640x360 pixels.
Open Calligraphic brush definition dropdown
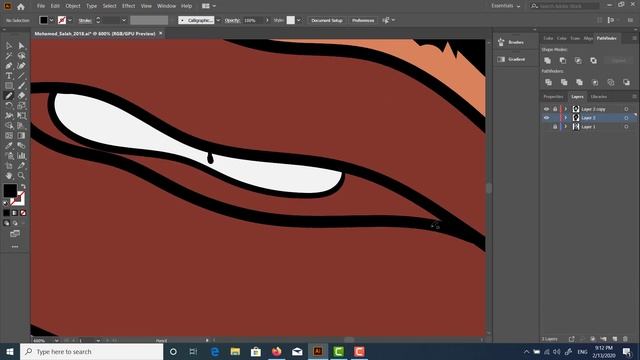click(x=218, y=20)
